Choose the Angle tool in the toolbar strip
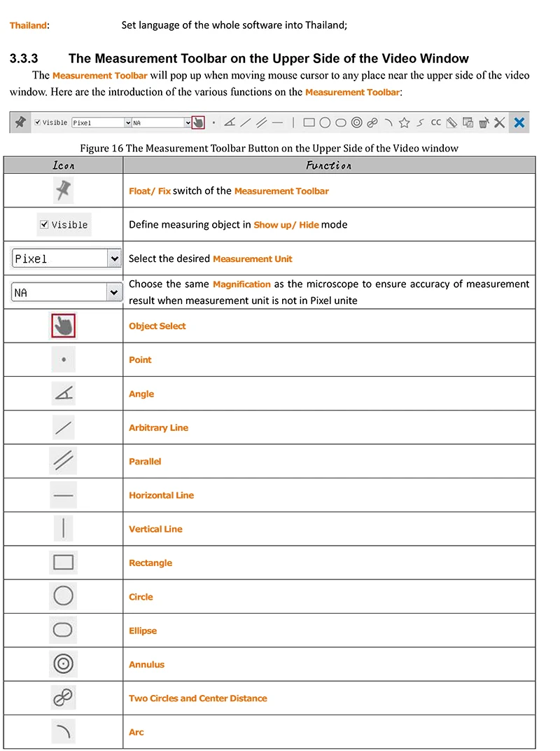The image size is (560, 751). tap(230, 123)
